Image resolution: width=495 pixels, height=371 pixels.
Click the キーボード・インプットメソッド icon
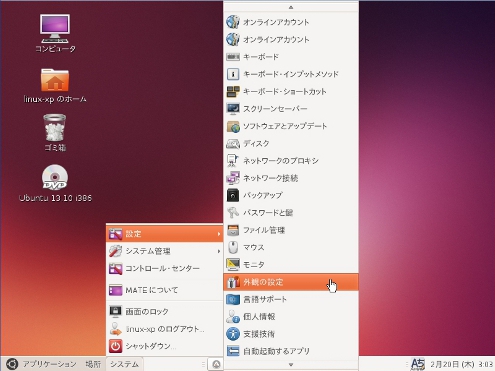pyautogui.click(x=233, y=74)
